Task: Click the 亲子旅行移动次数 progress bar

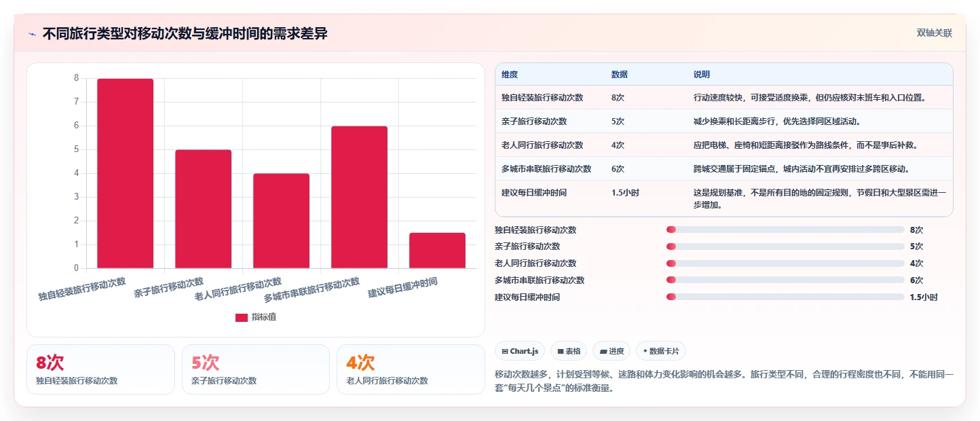Action: [785, 246]
